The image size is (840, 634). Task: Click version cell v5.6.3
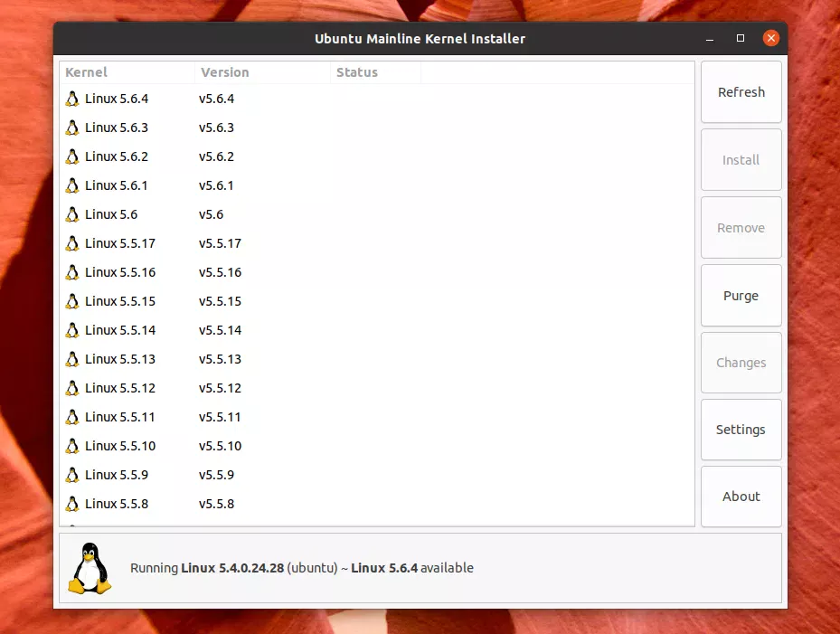[x=216, y=128]
